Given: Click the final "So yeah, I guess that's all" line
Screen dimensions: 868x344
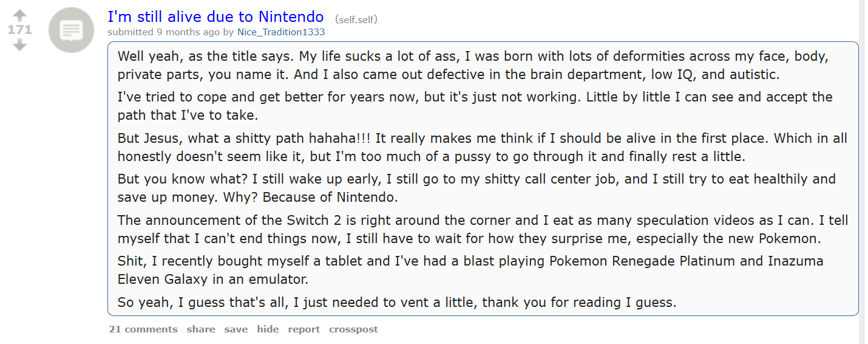Looking at the screenshot, I should pos(396,302).
